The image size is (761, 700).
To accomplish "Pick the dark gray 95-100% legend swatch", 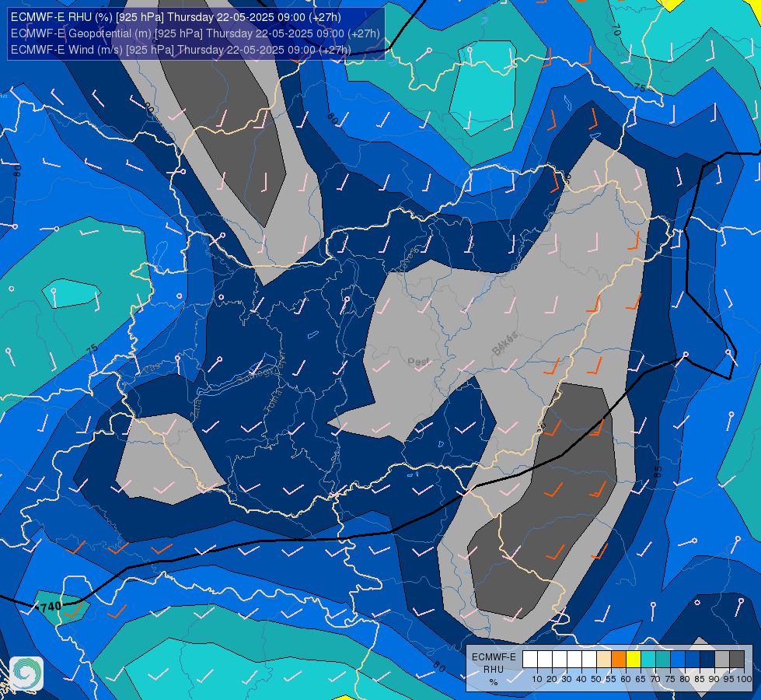I will click(x=737, y=660).
